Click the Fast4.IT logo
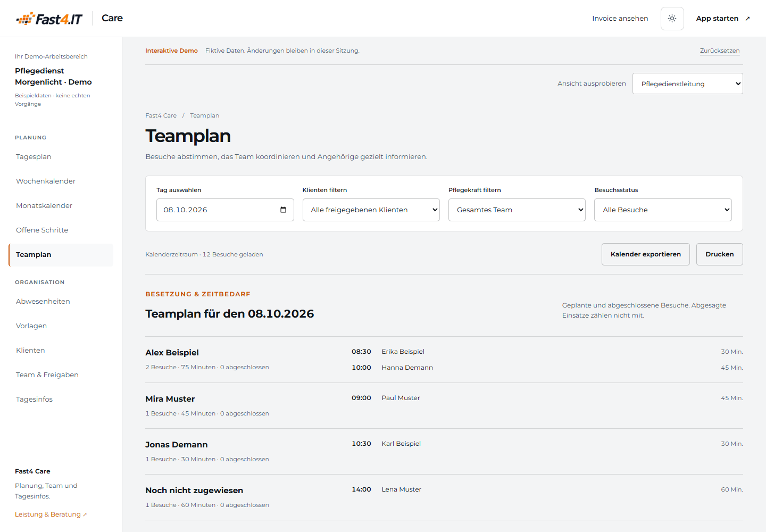The image size is (766, 532). click(49, 19)
